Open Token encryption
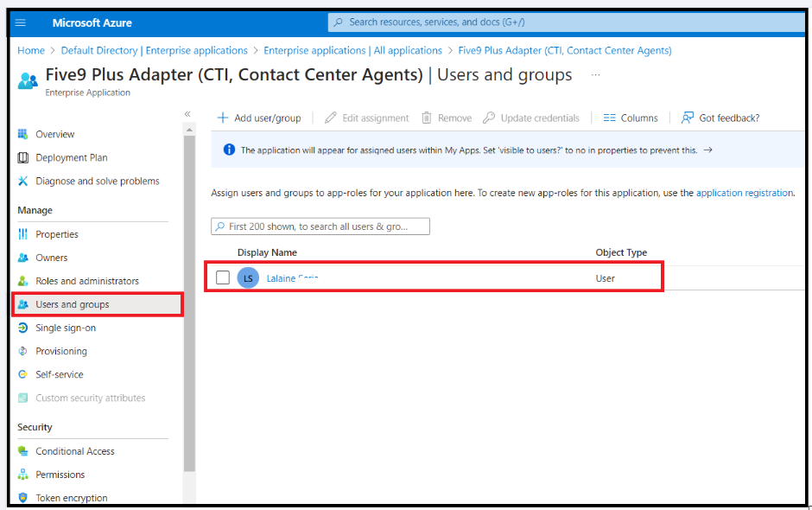This screenshot has height=510, width=812. pos(72,498)
